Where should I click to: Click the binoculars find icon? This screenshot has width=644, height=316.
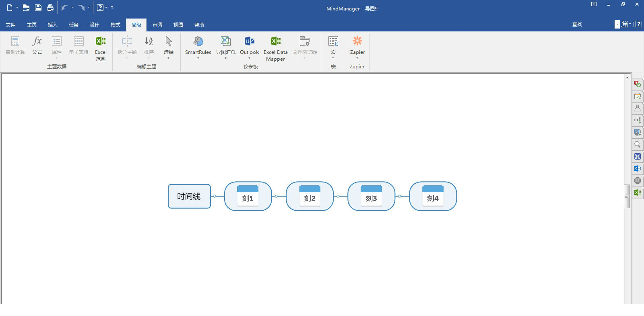click(624, 24)
